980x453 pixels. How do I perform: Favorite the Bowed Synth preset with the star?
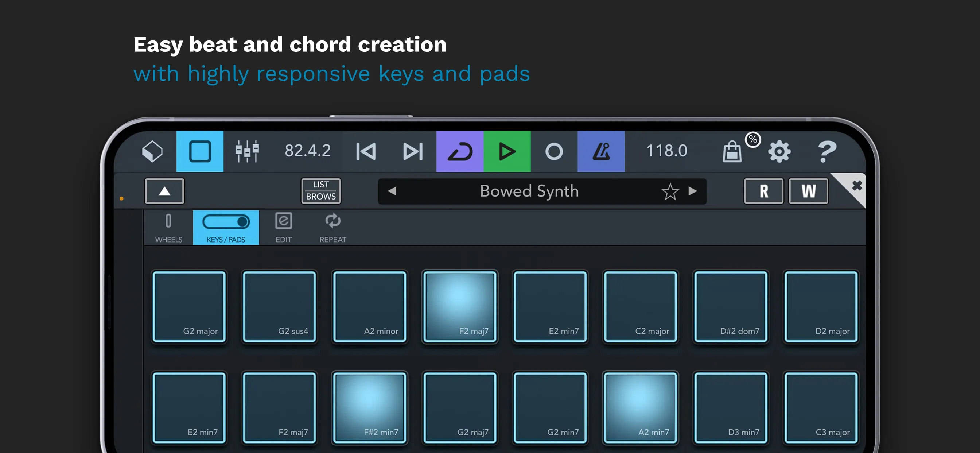pos(670,191)
